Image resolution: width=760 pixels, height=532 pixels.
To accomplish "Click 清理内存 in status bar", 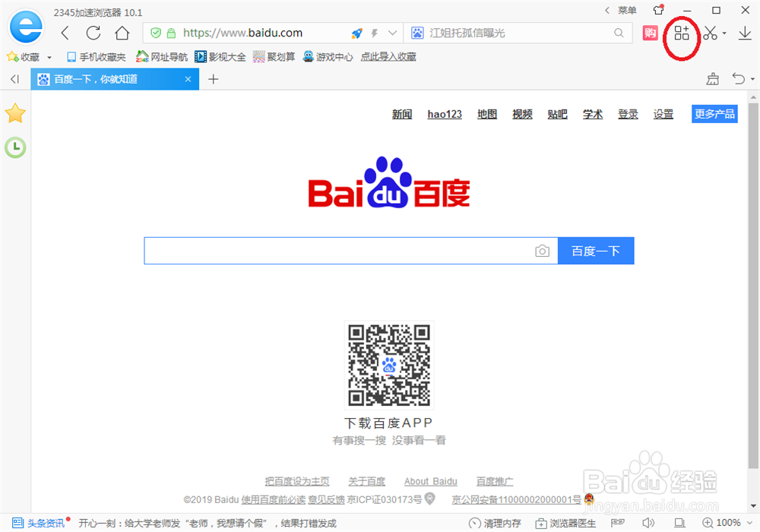I will 495,524.
